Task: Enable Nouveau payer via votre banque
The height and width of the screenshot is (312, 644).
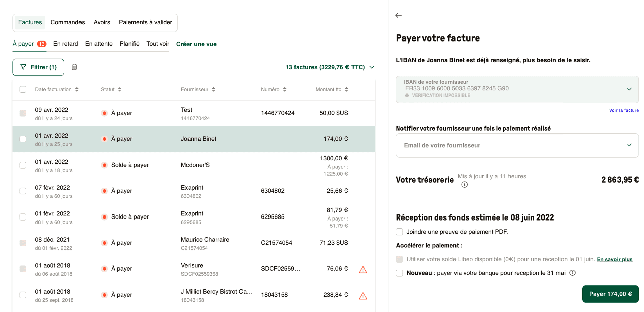Action: tap(399, 273)
